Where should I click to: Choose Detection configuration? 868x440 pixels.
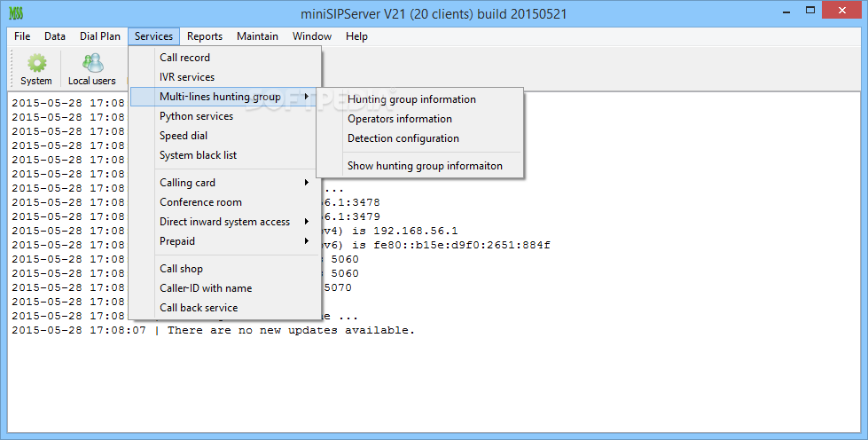(x=420, y=138)
